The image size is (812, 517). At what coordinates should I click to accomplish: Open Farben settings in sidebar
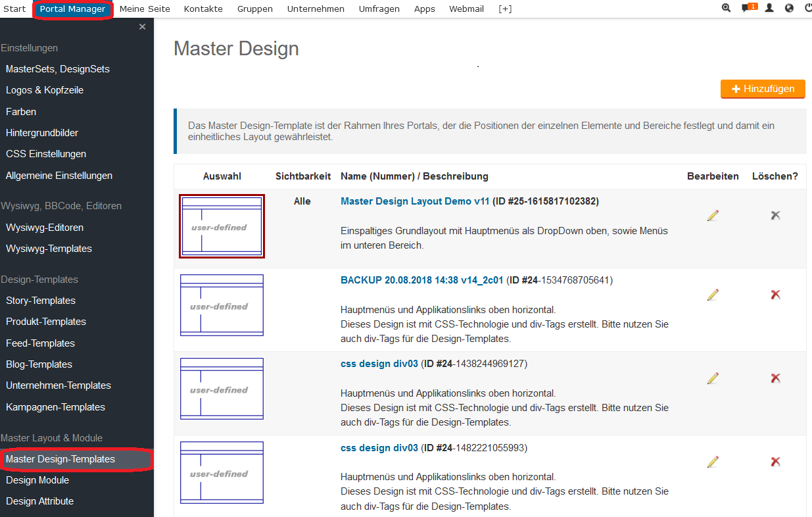point(21,112)
